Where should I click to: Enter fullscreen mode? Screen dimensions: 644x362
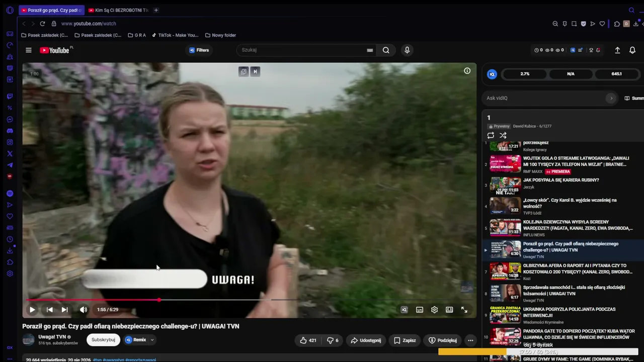[464, 310]
